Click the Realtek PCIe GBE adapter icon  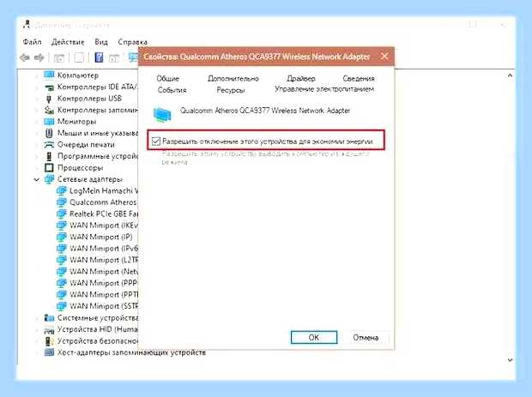62,214
